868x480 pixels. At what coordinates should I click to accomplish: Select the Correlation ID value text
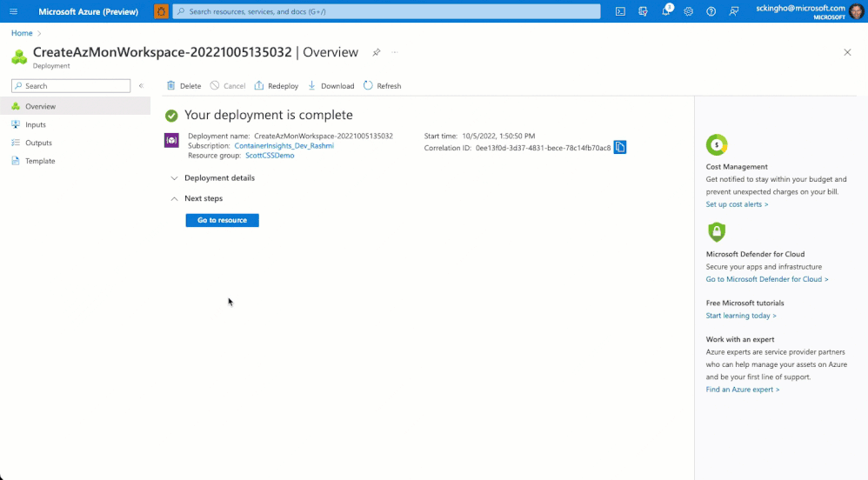pyautogui.click(x=543, y=148)
